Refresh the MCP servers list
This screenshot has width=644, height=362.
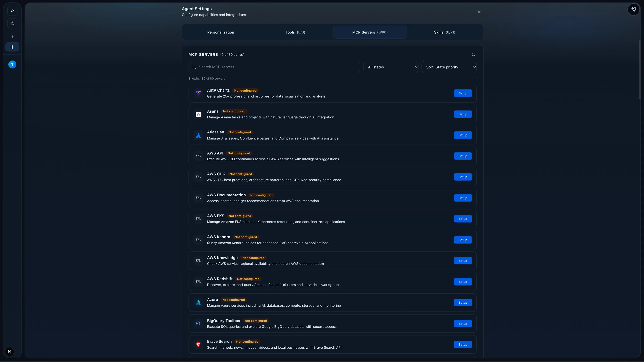[x=473, y=55]
